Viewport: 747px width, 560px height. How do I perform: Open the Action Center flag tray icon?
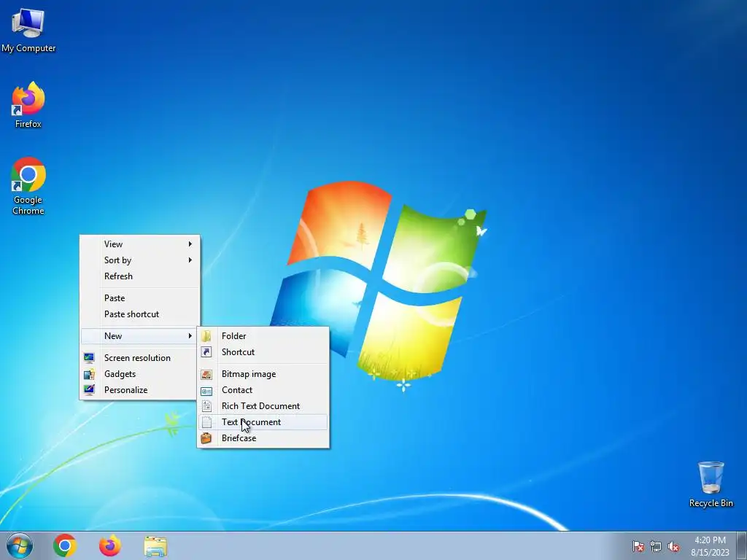point(638,546)
